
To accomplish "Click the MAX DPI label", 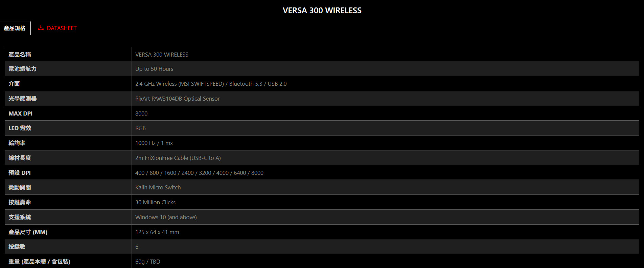I will (x=20, y=114).
